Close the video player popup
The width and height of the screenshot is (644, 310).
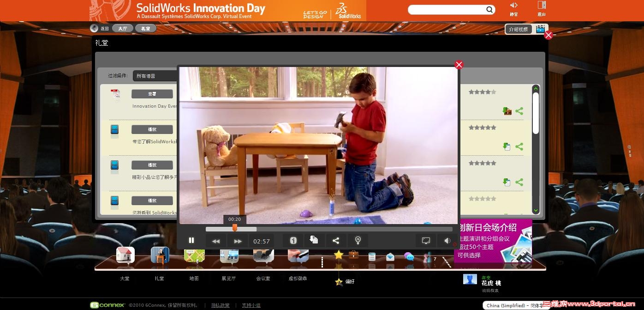pos(459,65)
